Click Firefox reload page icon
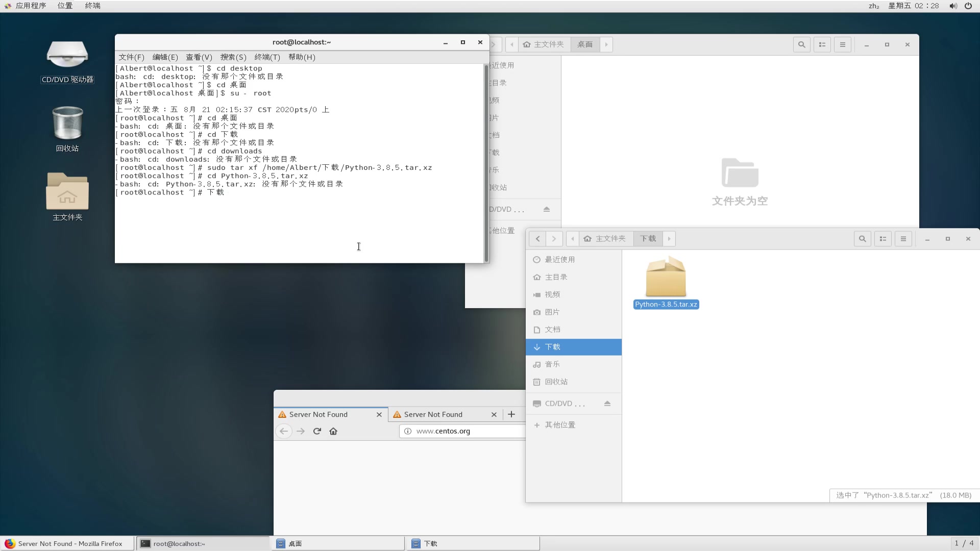 click(317, 431)
